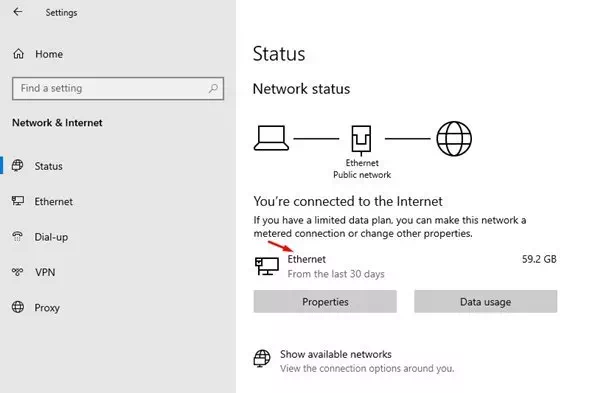Open the Proxy settings page
This screenshot has height=393, width=600.
coord(47,308)
